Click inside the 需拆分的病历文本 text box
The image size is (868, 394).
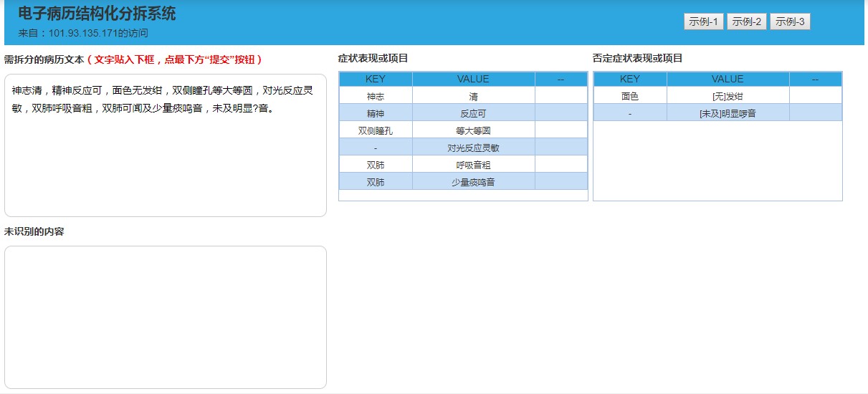165,158
